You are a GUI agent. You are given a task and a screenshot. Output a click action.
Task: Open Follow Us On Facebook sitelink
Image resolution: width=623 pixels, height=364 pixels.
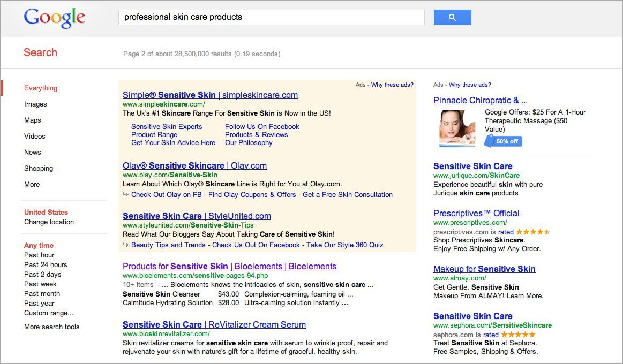point(262,127)
